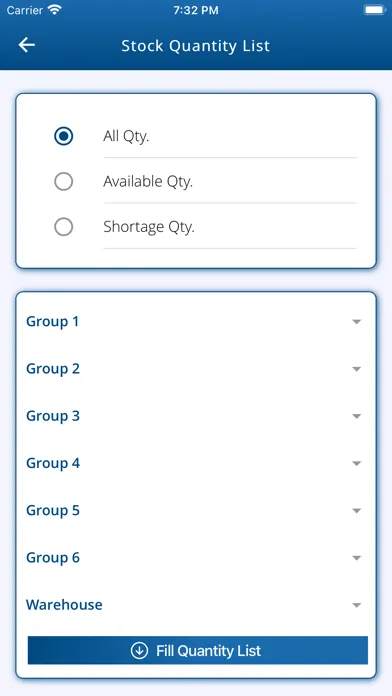Viewport: 392px width, 696px height.
Task: Open the Group 4 dropdown arrow
Action: click(356, 463)
